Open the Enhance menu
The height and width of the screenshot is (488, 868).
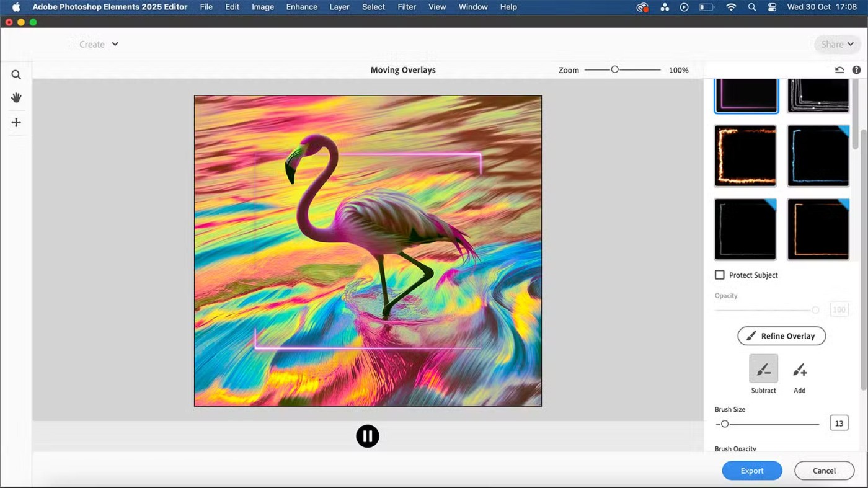301,7
